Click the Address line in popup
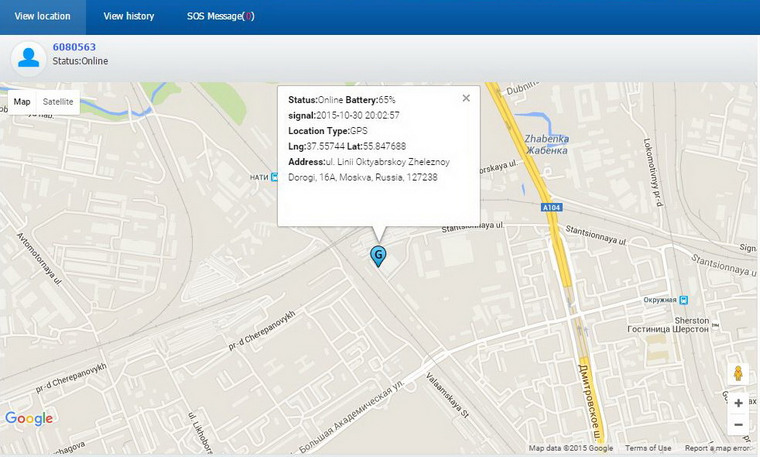The width and height of the screenshot is (760, 457). click(x=369, y=170)
